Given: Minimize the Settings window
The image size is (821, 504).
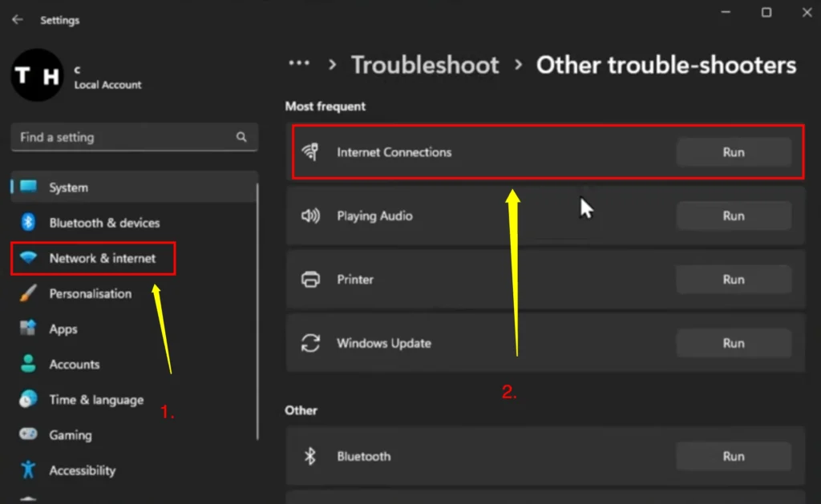Looking at the screenshot, I should 725,12.
